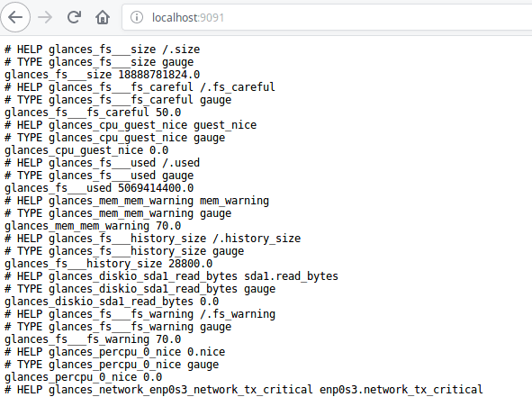The height and width of the screenshot is (397, 532).
Task: Open the home page via house icon
Action: (103, 17)
